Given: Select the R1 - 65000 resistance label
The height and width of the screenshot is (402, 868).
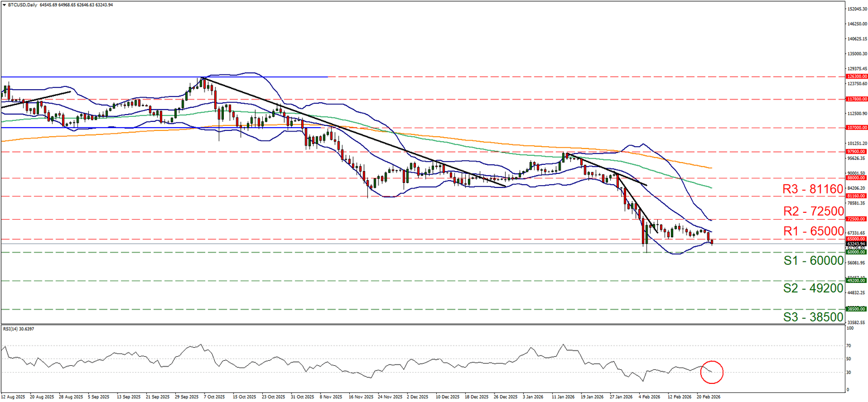Looking at the screenshot, I should coord(813,230).
